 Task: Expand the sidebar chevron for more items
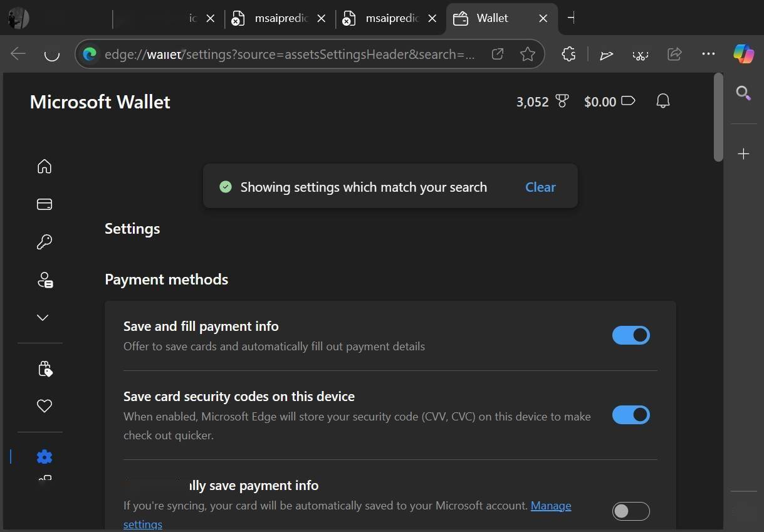click(x=43, y=318)
